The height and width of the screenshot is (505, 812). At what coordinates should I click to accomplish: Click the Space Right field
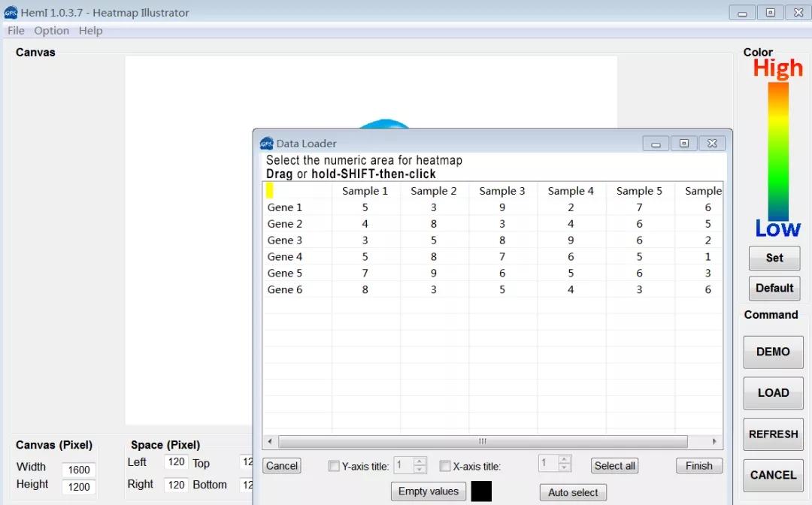[x=176, y=485]
